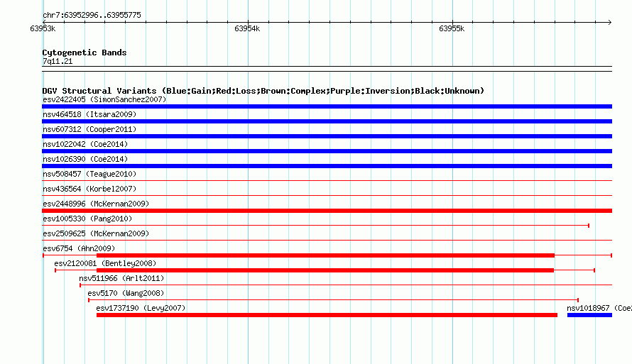Click the esv2422405 (SimonSanchez2007) label

click(104, 99)
